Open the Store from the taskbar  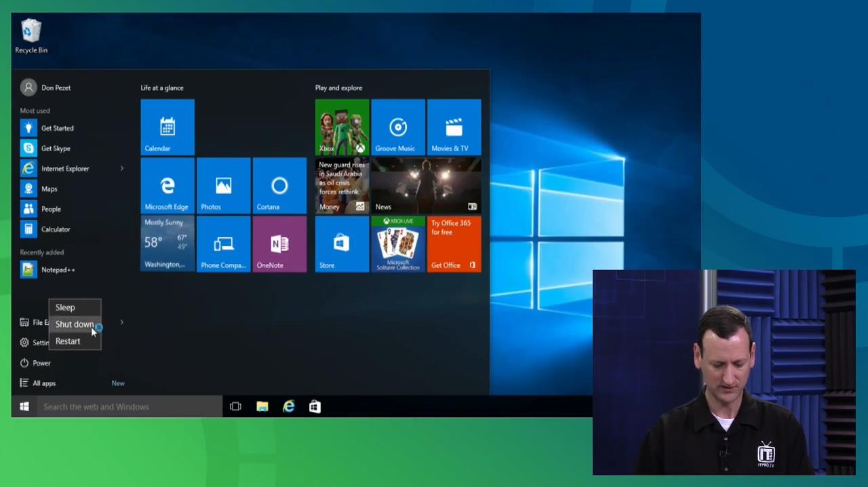click(315, 406)
